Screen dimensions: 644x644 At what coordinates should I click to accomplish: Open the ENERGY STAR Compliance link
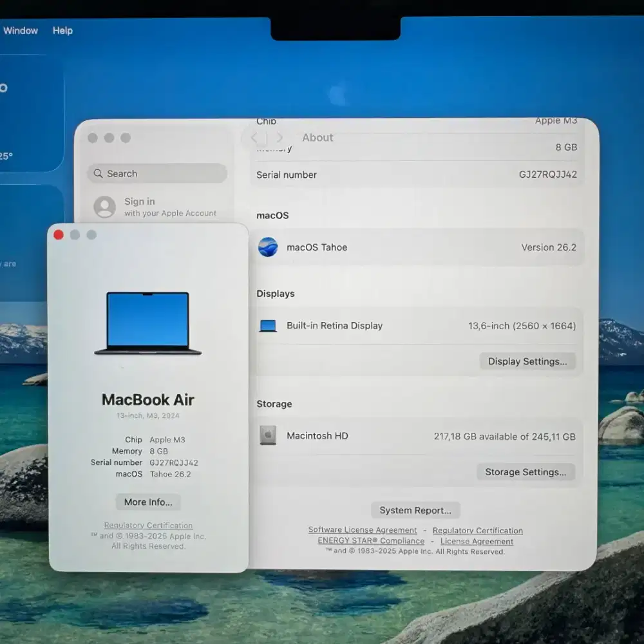[370, 541]
